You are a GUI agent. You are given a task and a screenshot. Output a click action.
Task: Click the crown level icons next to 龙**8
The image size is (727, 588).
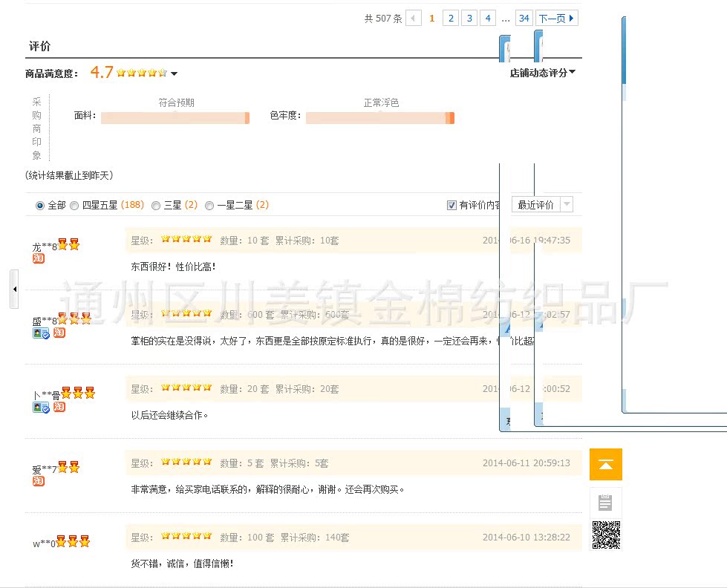(x=68, y=244)
